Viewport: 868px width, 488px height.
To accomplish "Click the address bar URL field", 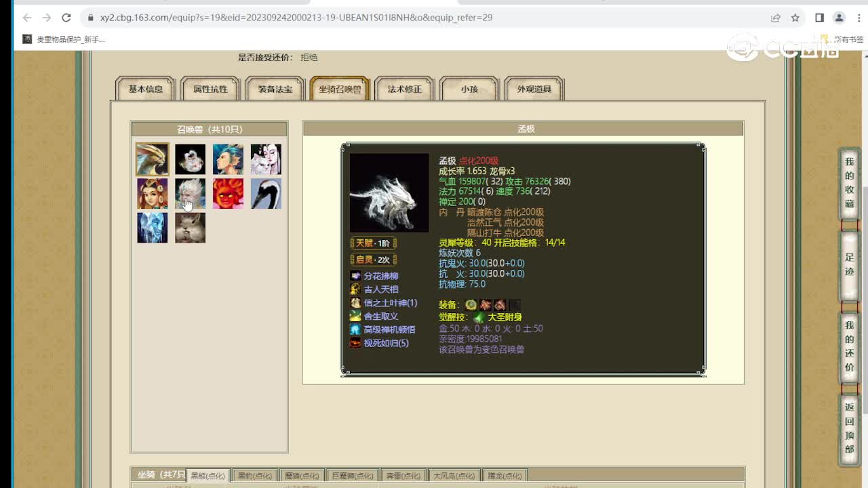I will coord(427,18).
